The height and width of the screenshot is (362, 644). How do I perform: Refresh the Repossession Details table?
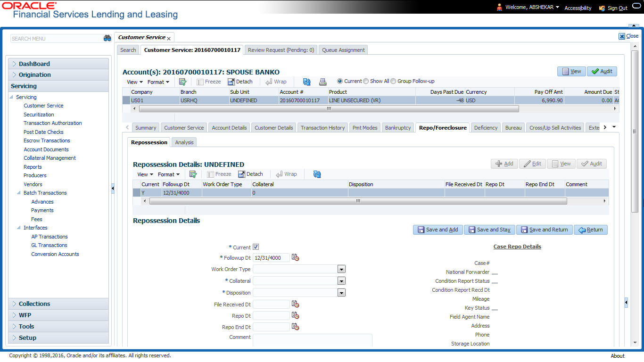click(x=317, y=174)
